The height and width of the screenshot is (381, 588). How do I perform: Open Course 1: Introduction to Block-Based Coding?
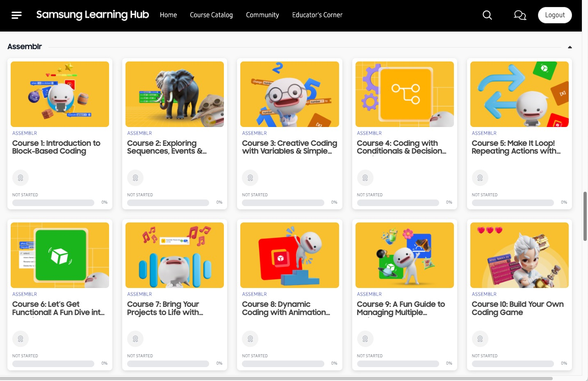click(56, 147)
